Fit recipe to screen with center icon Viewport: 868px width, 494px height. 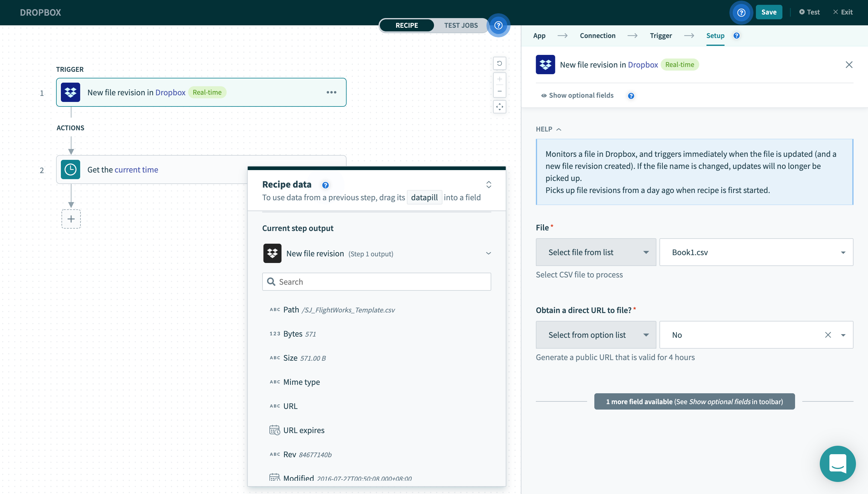click(x=499, y=107)
